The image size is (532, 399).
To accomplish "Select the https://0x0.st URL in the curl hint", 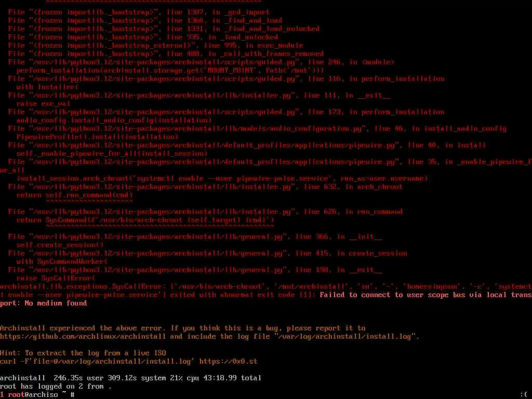I will click(229, 362).
